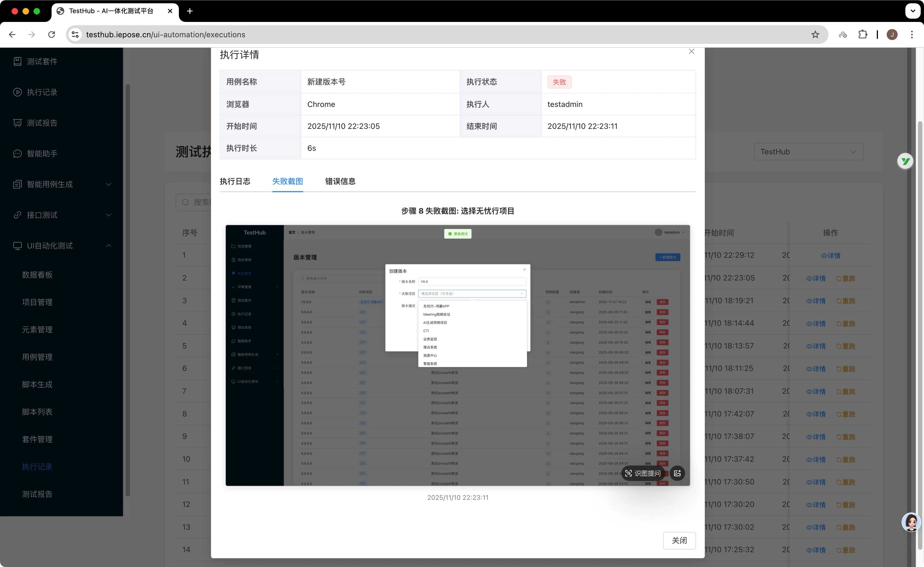Viewport: 924px width, 567px height.
Task: Click the step 8 failure screenshot thumbnail
Action: tap(457, 355)
